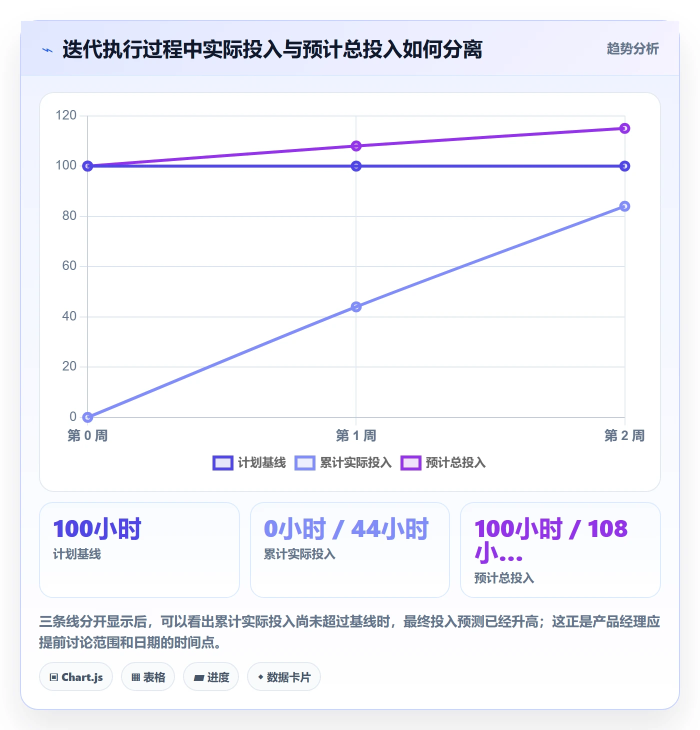Click the 预计总投入 legend color box
700x730 pixels.
point(411,463)
